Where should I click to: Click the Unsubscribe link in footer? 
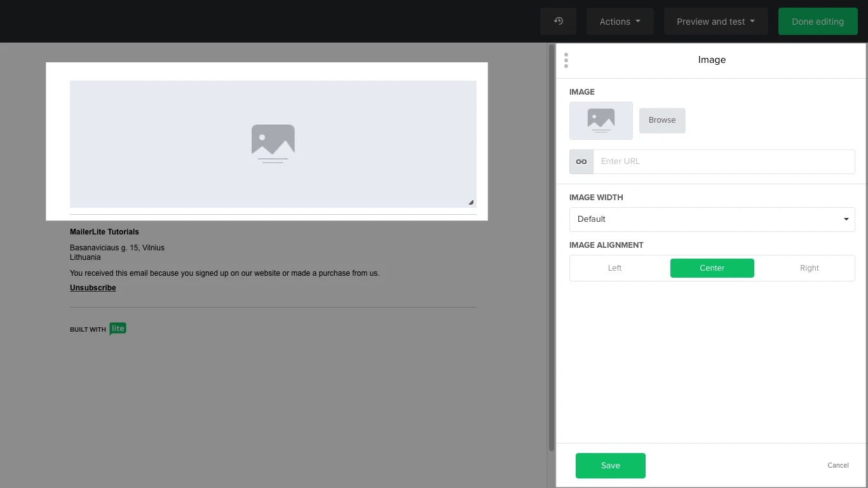pos(93,288)
